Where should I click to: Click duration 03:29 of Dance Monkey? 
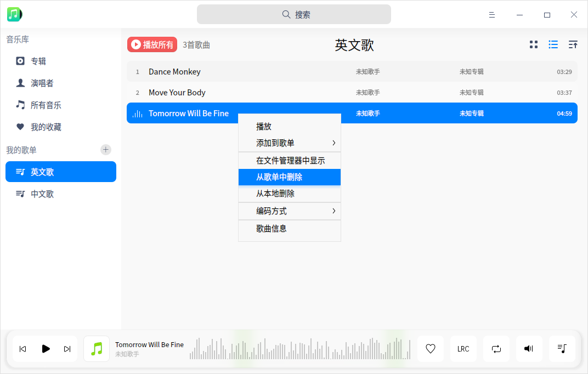[x=564, y=72]
